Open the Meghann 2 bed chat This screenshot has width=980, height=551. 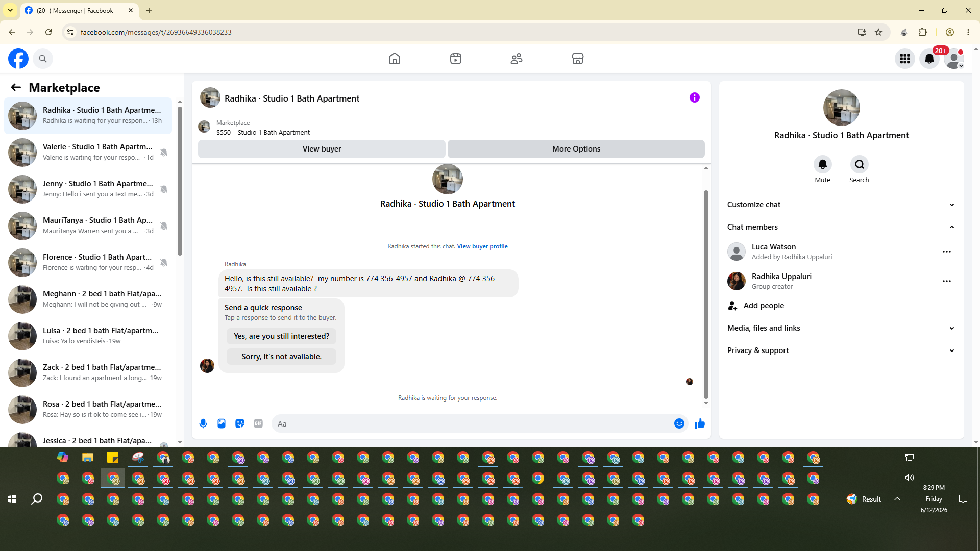coord(88,299)
